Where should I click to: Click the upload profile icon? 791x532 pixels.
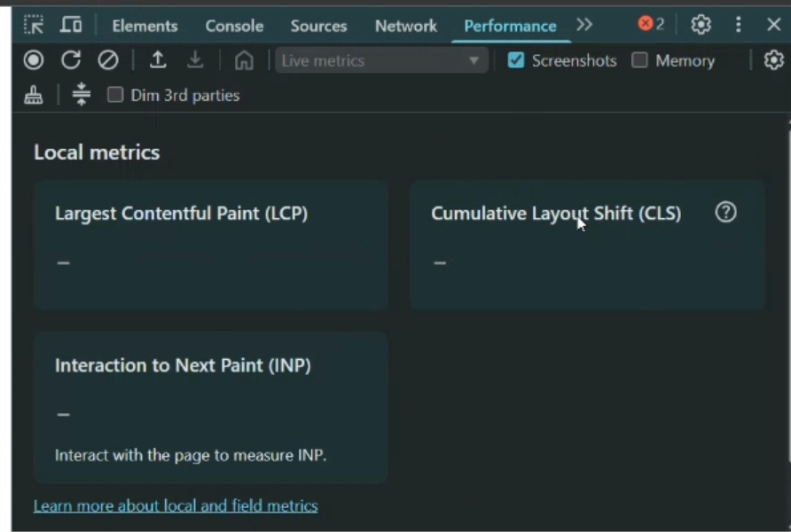(158, 60)
